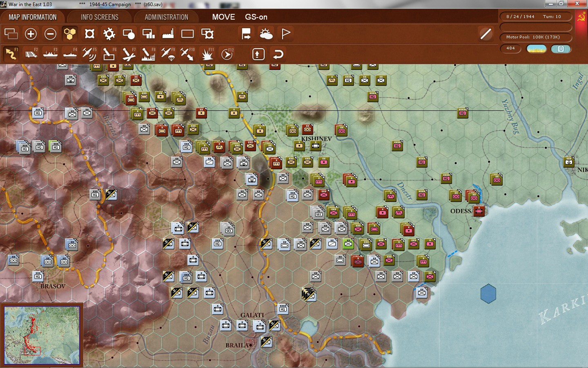Screen dimensions: 588x368
Task: Select the F1 move mode
Action: 11,54
